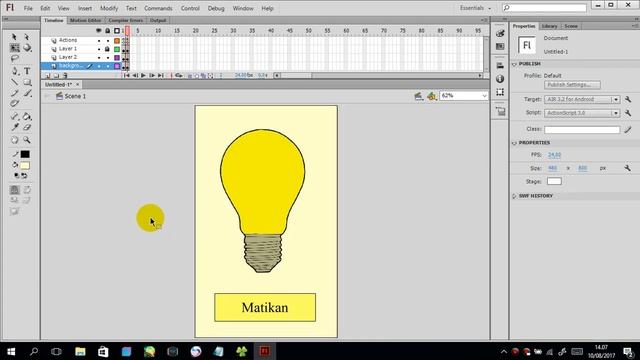640x360 pixels.
Task: Unlock Layer 1 via its lock icon
Action: pos(107,49)
